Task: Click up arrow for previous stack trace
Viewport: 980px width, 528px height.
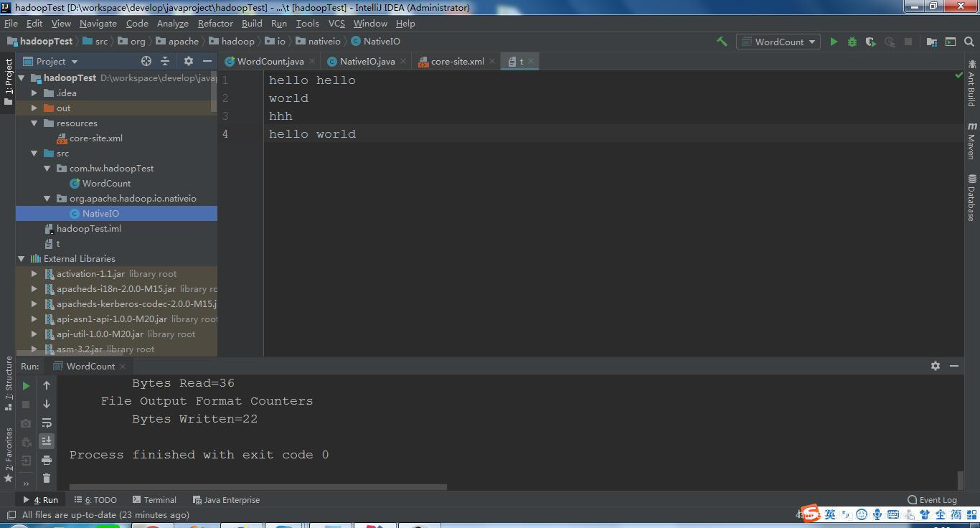Action: [47, 385]
